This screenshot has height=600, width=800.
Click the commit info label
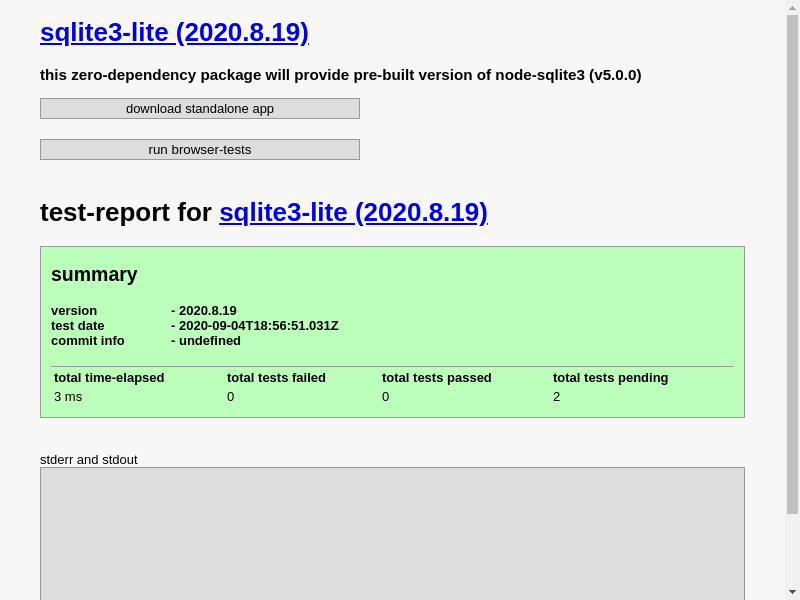pyautogui.click(x=88, y=341)
